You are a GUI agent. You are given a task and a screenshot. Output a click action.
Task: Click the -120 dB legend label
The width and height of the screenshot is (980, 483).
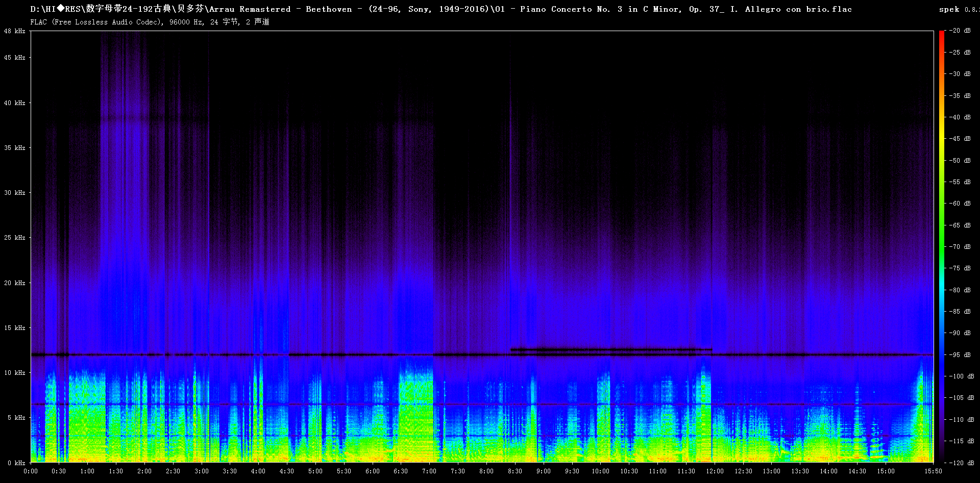[x=962, y=463]
